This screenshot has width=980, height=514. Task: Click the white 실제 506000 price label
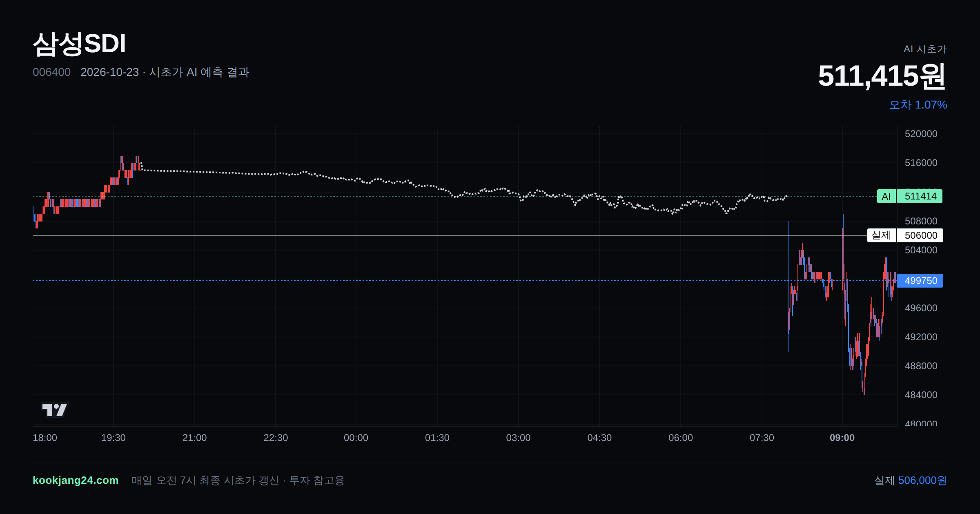click(905, 235)
